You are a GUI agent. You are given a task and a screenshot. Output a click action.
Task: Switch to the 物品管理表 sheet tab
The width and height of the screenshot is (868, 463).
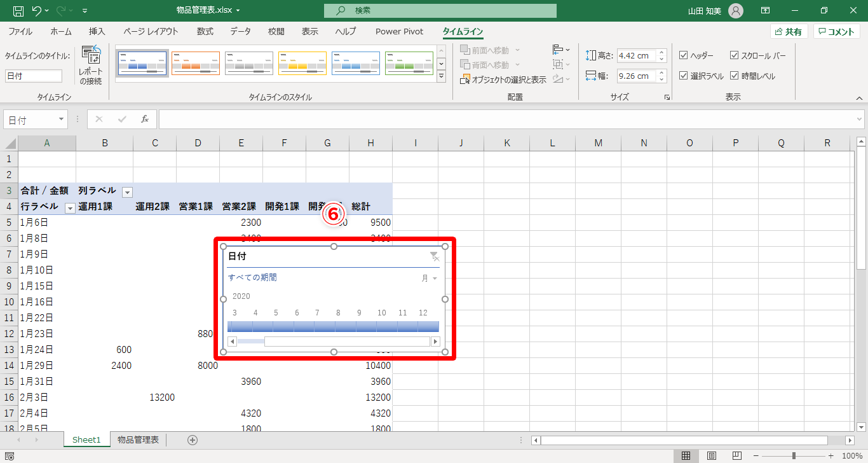[138, 439]
